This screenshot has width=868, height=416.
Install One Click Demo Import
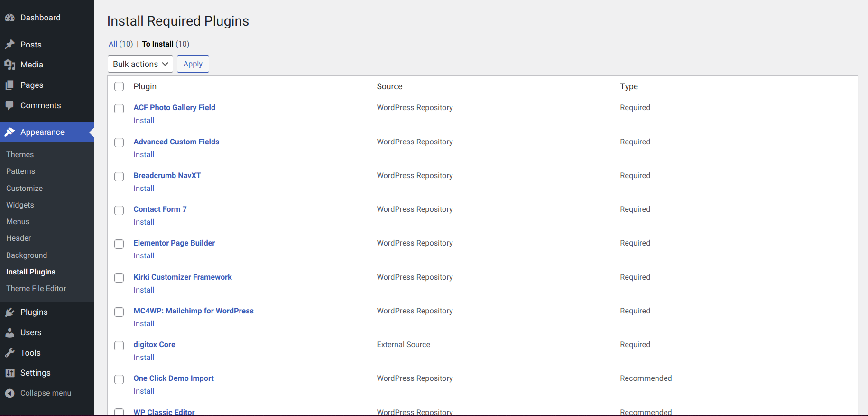[x=144, y=391]
